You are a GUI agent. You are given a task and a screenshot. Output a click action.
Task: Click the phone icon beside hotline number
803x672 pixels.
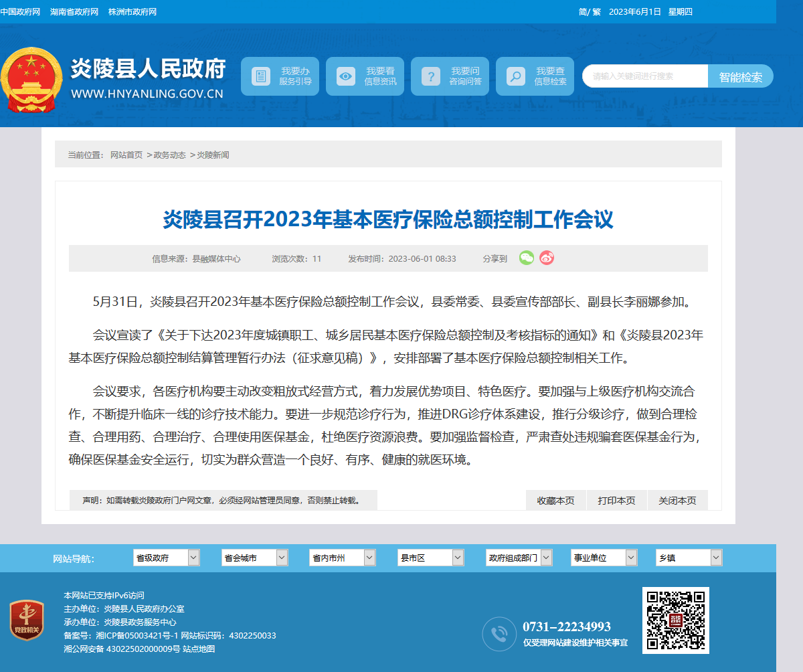(x=499, y=634)
